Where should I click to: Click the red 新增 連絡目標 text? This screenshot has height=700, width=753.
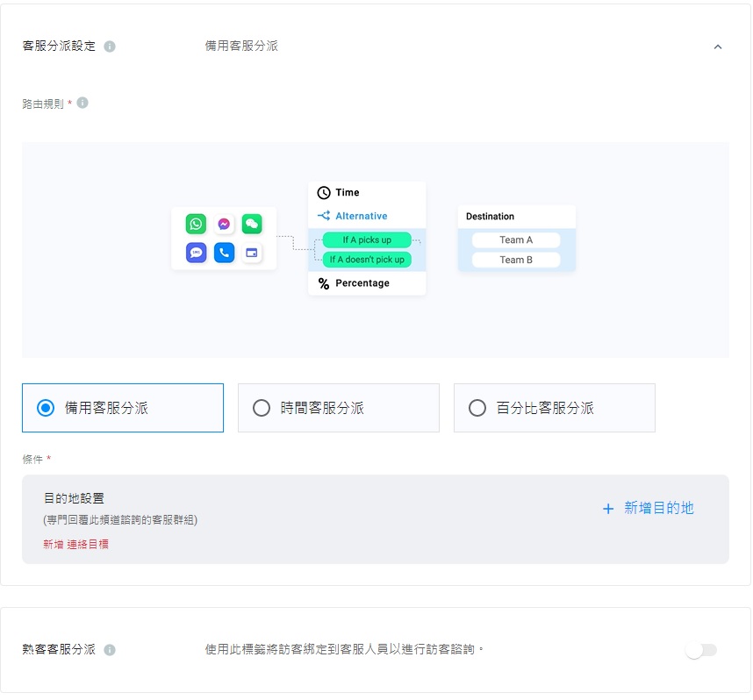click(x=75, y=544)
